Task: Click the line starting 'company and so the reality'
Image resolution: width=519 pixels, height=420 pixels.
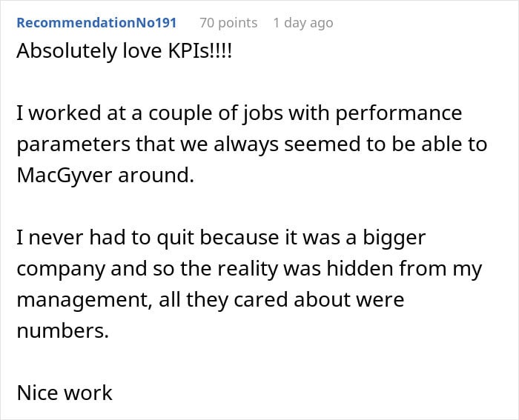Action: pos(249,269)
